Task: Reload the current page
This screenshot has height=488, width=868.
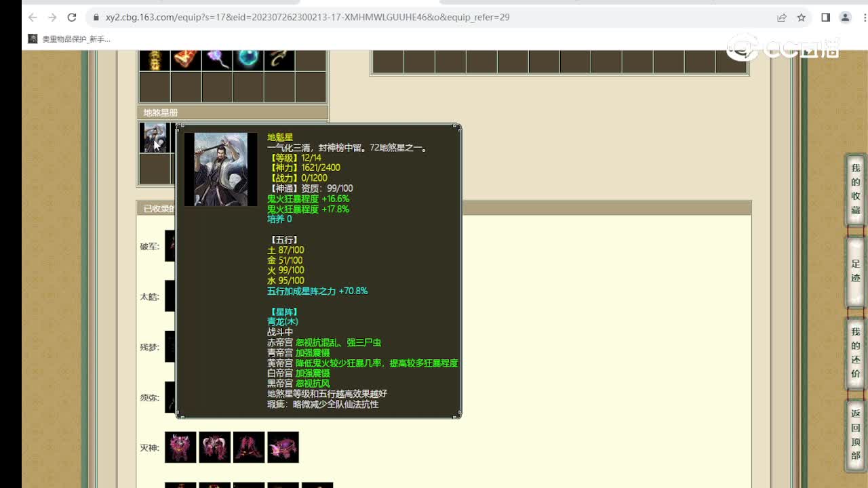Action: click(72, 17)
